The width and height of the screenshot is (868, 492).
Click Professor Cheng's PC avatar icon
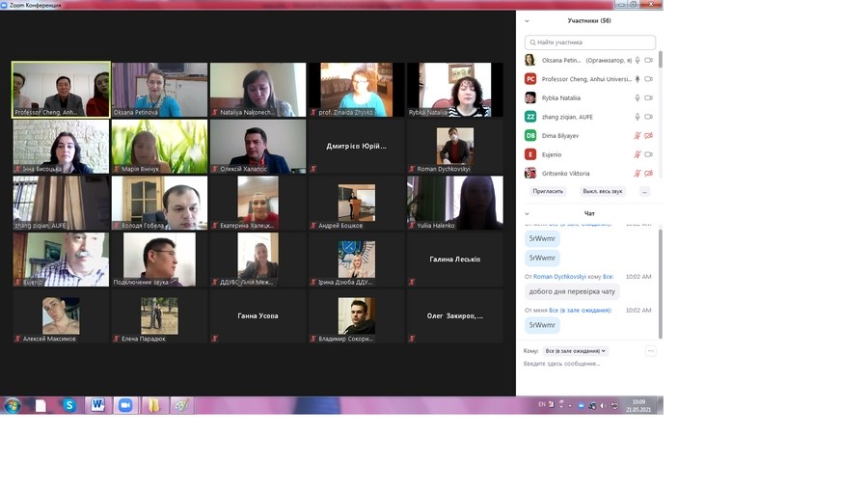point(530,79)
